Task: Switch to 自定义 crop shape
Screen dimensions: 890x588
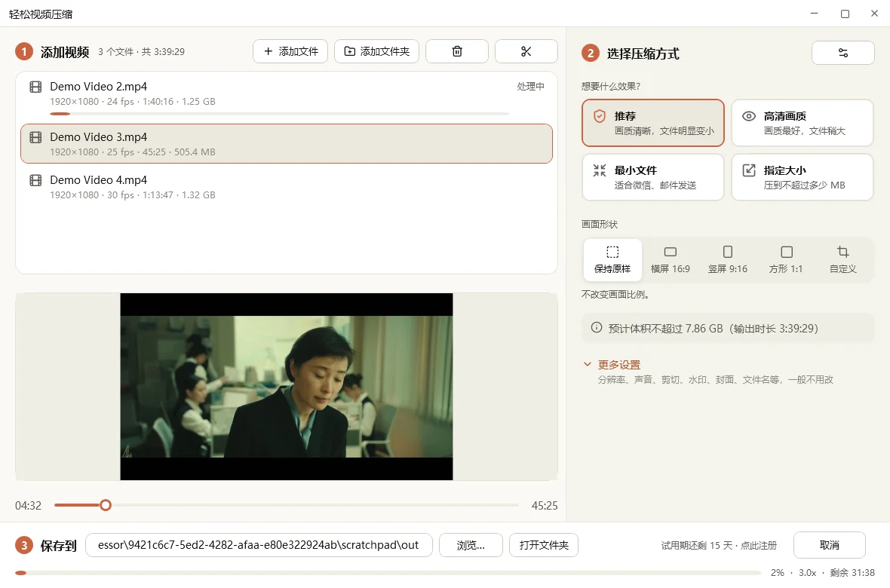Action: 843,260
